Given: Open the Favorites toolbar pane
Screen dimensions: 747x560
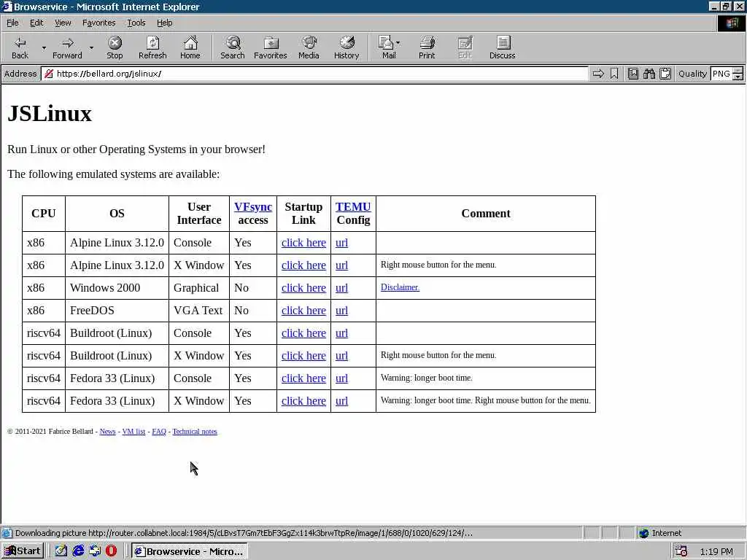Looking at the screenshot, I should click(x=270, y=47).
